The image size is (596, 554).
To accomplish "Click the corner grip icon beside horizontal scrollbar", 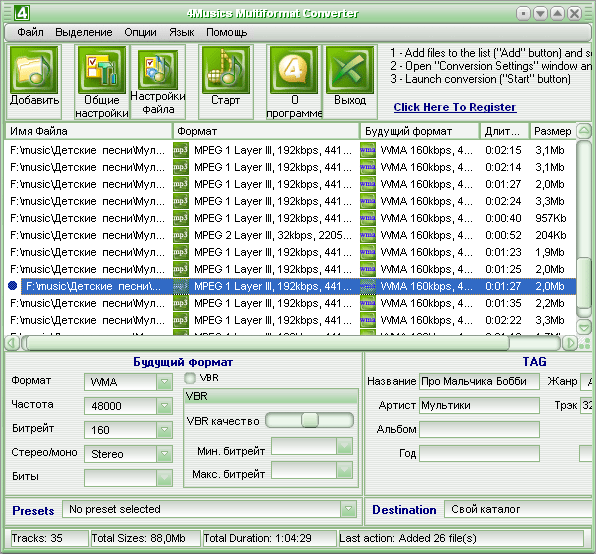I will 584,343.
